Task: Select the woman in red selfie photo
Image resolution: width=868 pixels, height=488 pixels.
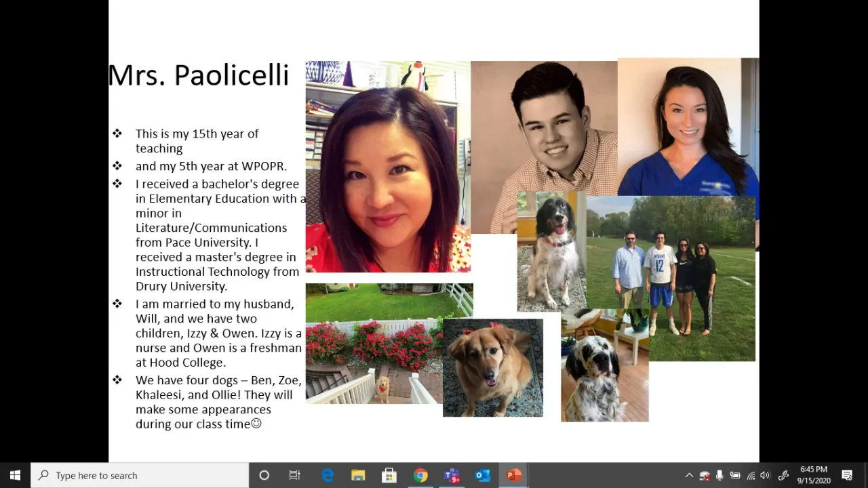Action: point(388,167)
